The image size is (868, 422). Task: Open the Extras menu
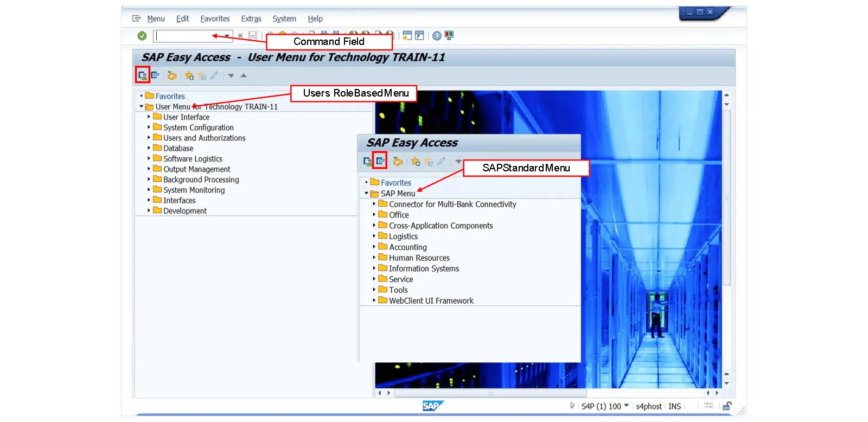coord(251,18)
